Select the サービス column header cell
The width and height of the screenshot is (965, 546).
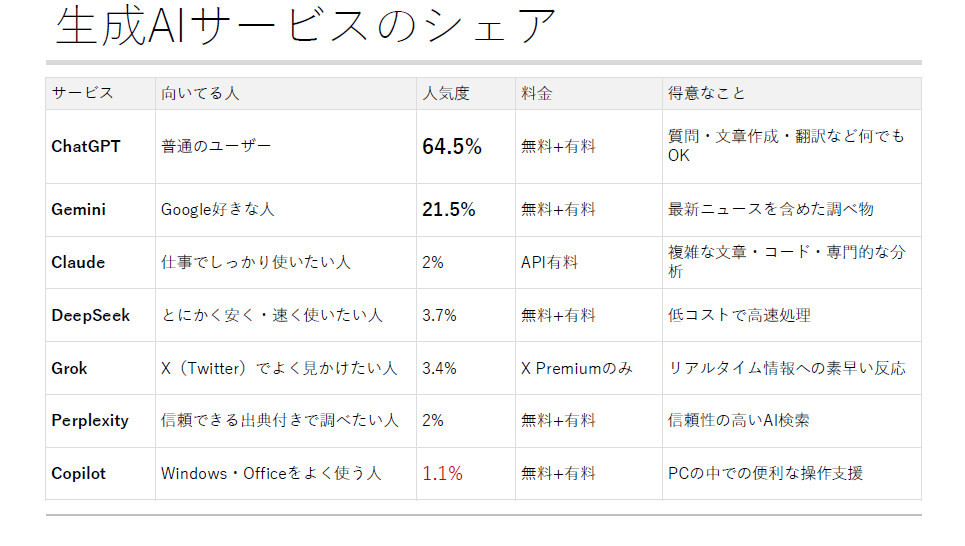(x=82, y=93)
